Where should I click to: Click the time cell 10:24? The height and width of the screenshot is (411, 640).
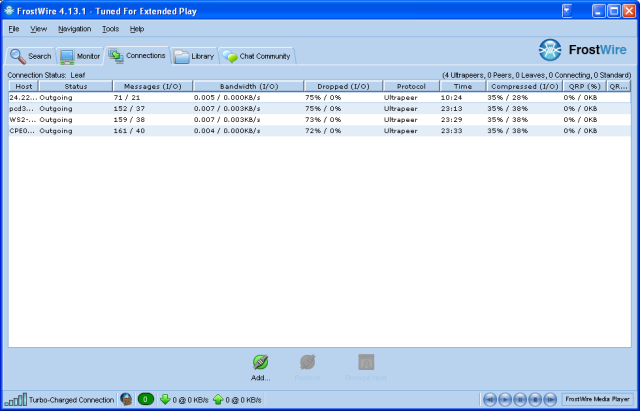pos(451,98)
